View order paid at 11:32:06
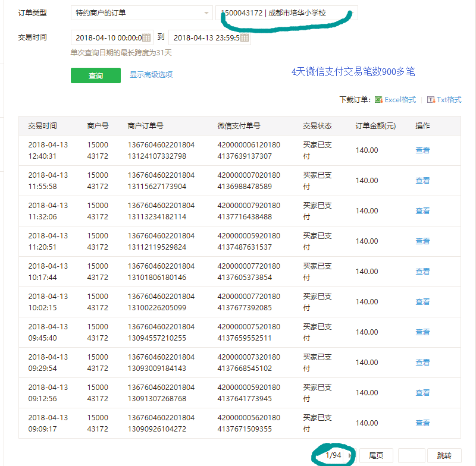The height and width of the screenshot is (466, 476). coord(422,211)
